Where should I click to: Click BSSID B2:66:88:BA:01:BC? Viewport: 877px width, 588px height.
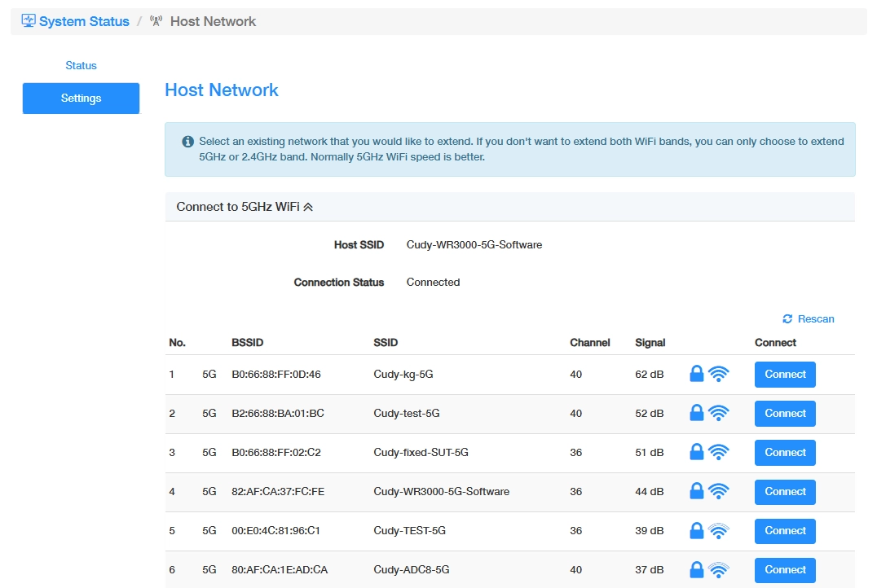pos(278,414)
